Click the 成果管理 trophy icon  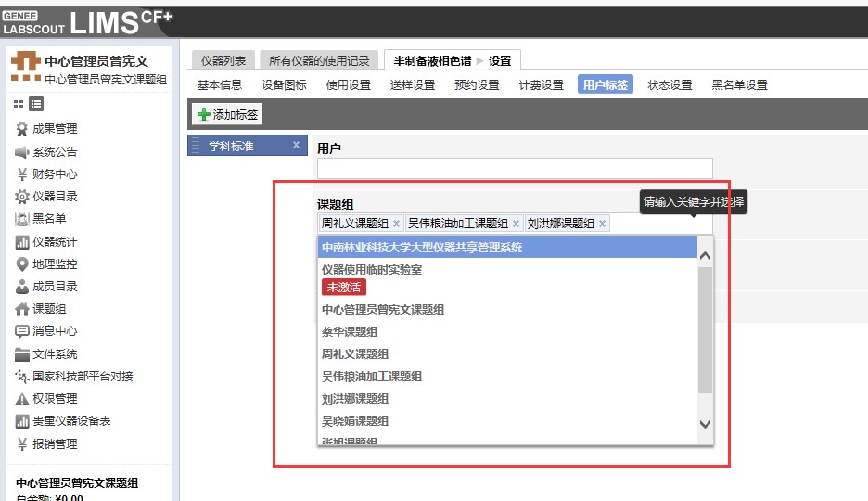tap(22, 129)
